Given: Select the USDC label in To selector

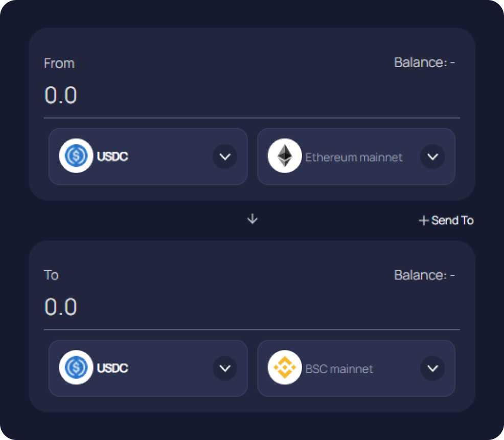Looking at the screenshot, I should pyautogui.click(x=112, y=368).
